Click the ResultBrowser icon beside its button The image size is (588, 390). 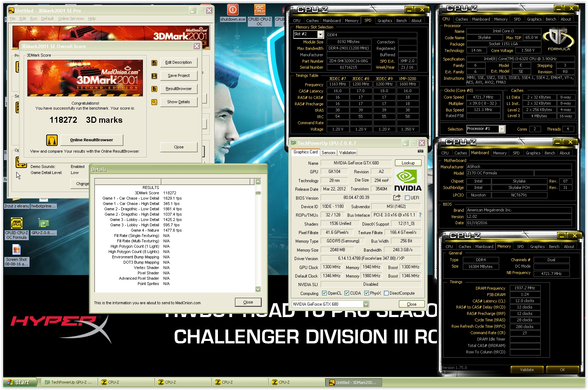[x=154, y=89]
